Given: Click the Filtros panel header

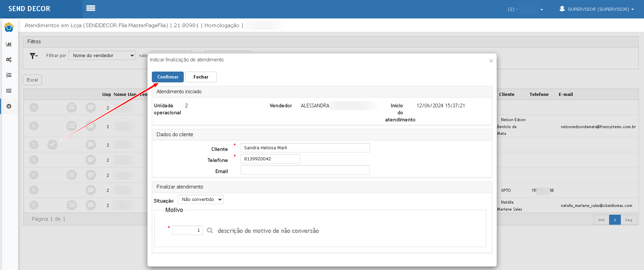Looking at the screenshot, I should tap(330, 42).
